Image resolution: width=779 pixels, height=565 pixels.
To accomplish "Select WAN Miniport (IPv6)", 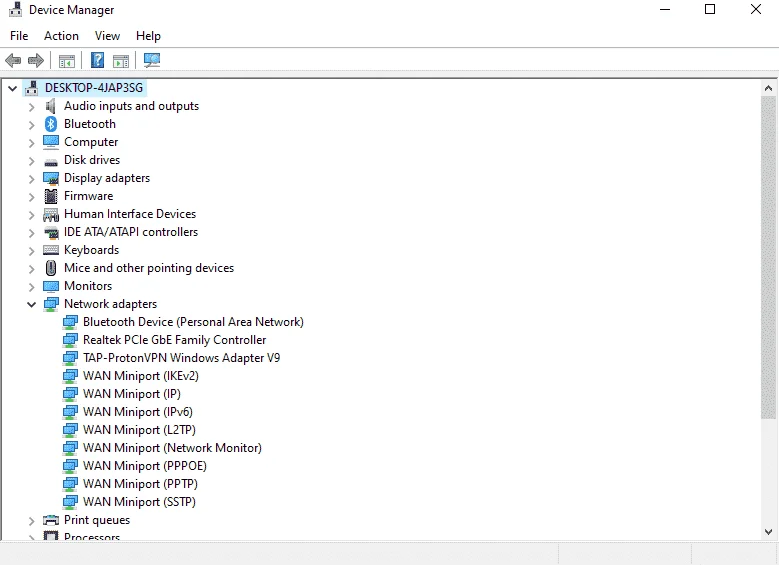I will (138, 411).
